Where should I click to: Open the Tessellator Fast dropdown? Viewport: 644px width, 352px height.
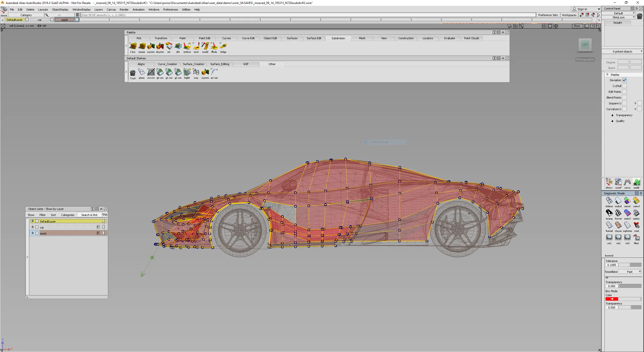tap(630, 272)
